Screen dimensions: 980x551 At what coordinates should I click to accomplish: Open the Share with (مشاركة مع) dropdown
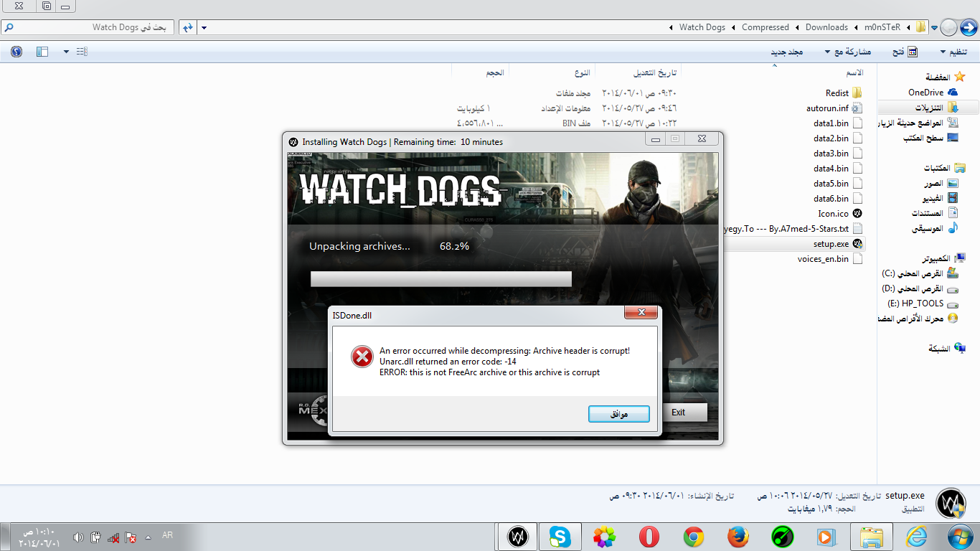point(848,52)
